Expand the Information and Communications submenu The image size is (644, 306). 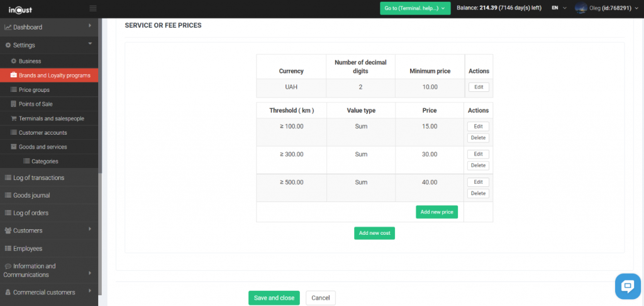pos(90,272)
